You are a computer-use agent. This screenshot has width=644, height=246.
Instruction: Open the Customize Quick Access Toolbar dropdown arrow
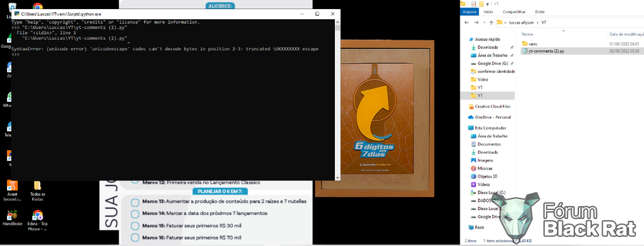pos(487,5)
